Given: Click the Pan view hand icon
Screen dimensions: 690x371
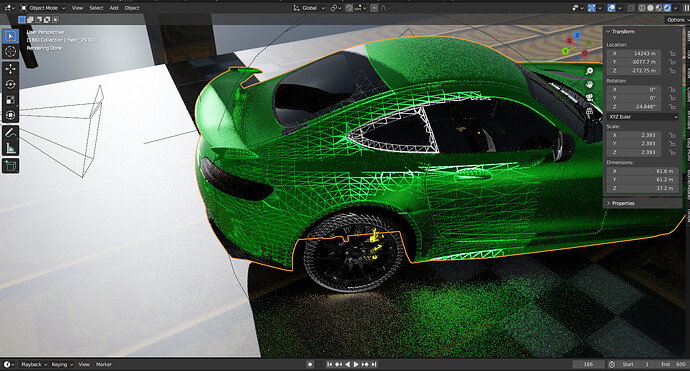Looking at the screenshot, I should (590, 84).
